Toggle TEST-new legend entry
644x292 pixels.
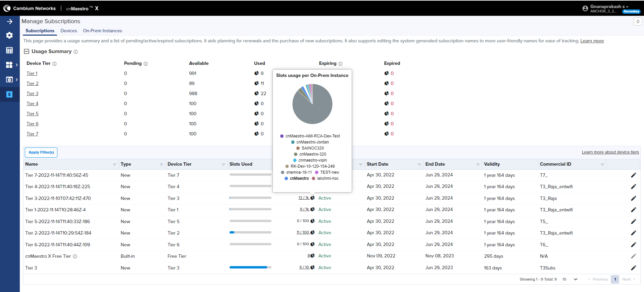pyautogui.click(x=327, y=172)
